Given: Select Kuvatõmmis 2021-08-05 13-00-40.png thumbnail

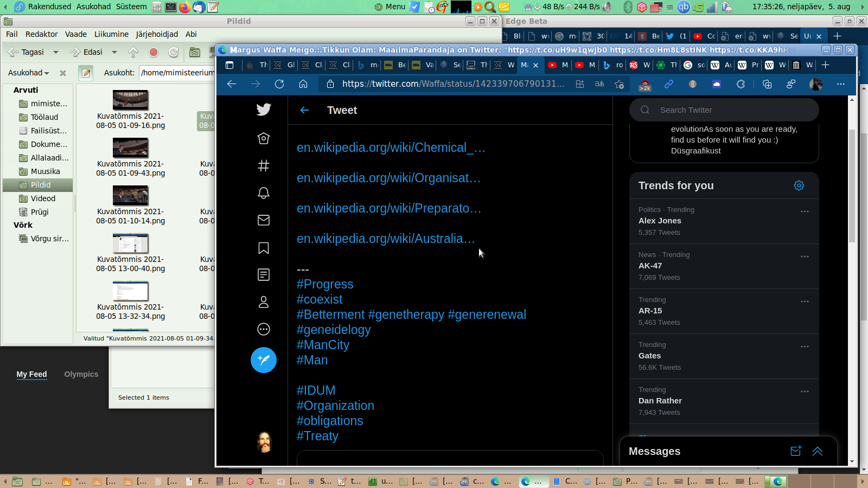Looking at the screenshot, I should (131, 243).
